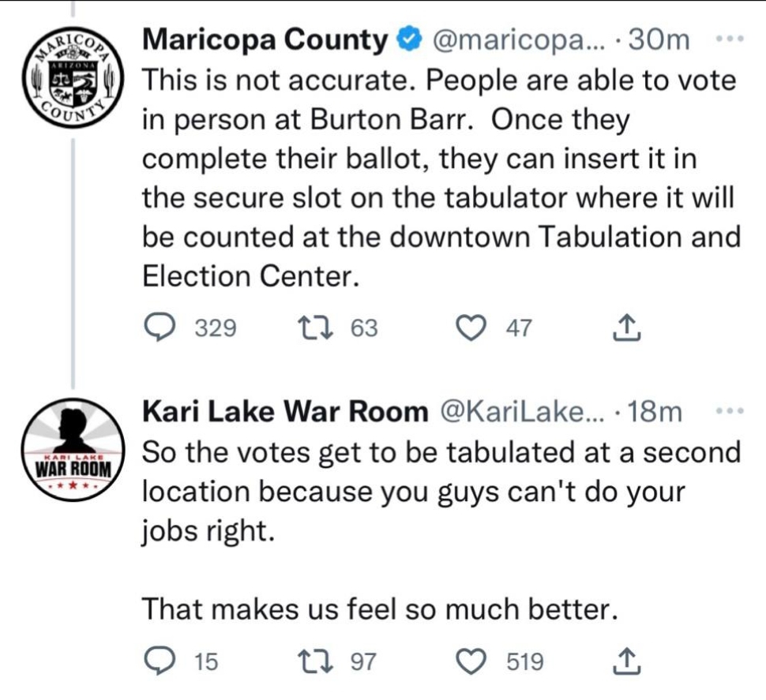Retweet the Maricopa County tweet

pyautogui.click(x=315, y=327)
